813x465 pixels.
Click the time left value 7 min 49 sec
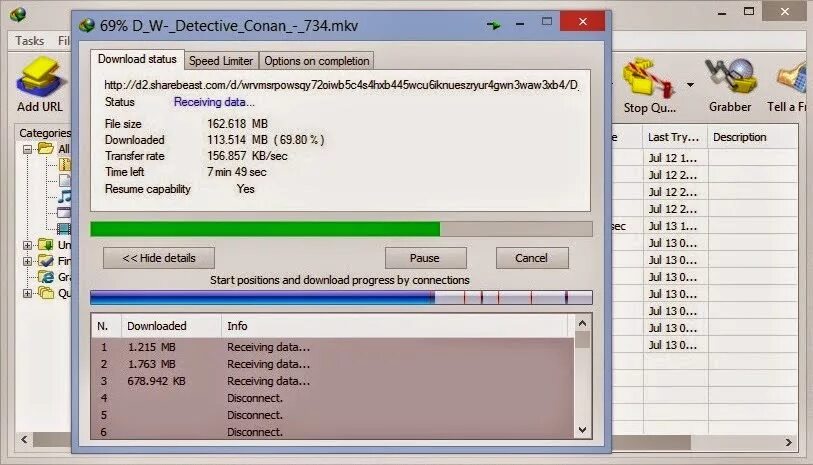pyautogui.click(x=237, y=172)
